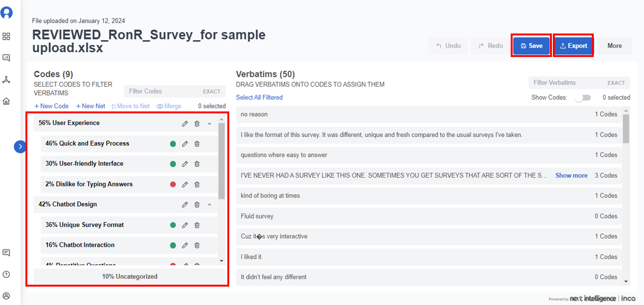Open the user account icon at sidebar bottom

point(6,296)
